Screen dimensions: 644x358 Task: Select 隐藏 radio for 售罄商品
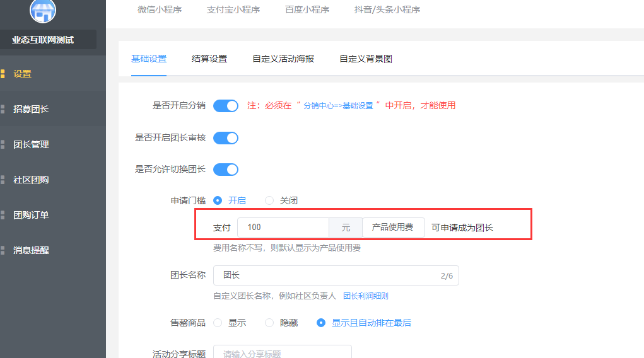click(269, 323)
